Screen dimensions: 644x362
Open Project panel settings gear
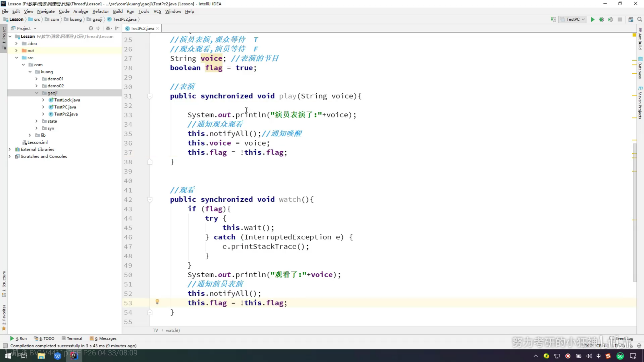click(108, 28)
